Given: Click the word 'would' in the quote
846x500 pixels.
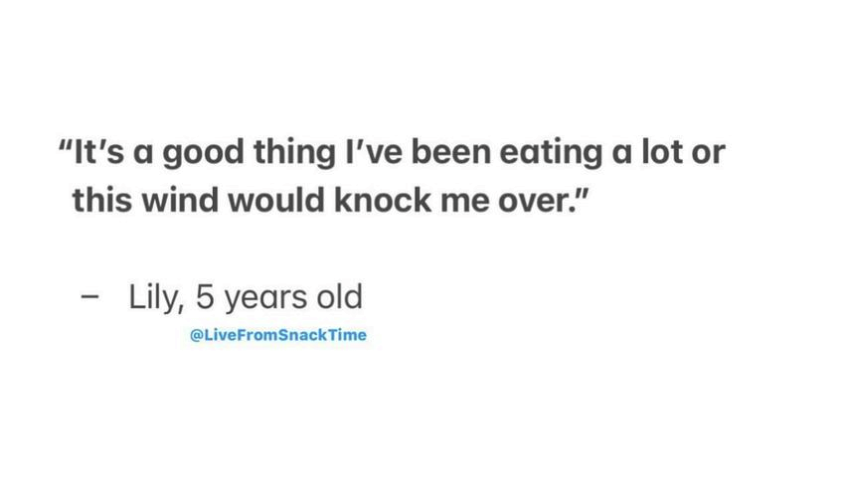Looking at the screenshot, I should click(x=277, y=200).
